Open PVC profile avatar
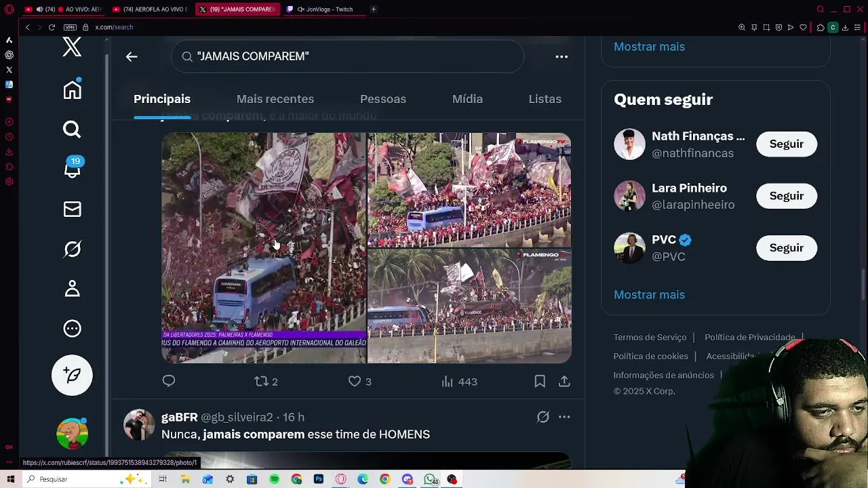 (x=629, y=248)
